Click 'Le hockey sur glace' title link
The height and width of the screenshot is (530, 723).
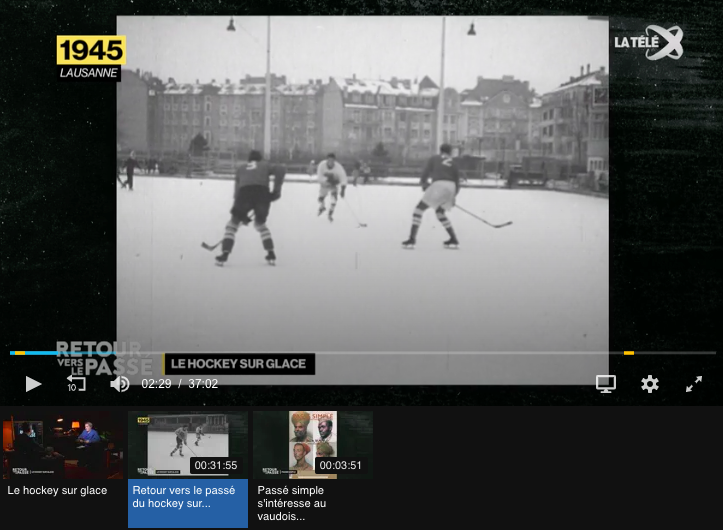pos(57,491)
